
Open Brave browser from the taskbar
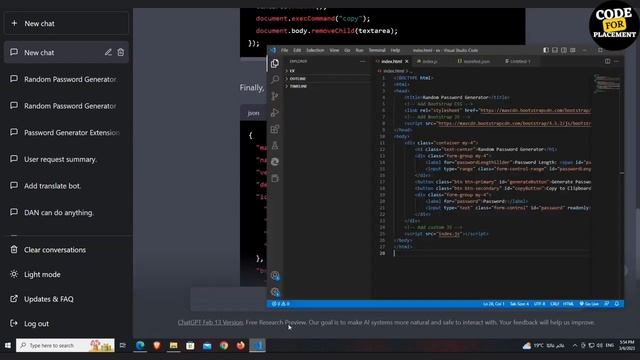pyautogui.click(x=157, y=345)
